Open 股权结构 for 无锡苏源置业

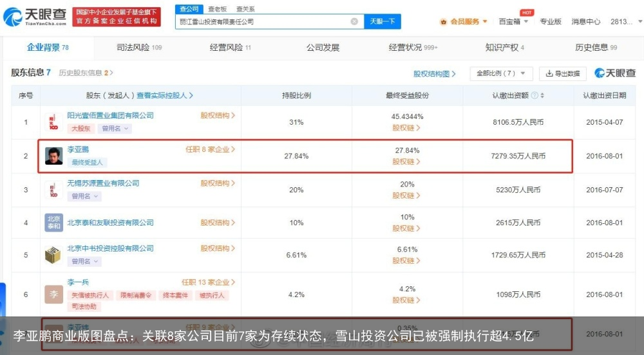pyautogui.click(x=218, y=183)
